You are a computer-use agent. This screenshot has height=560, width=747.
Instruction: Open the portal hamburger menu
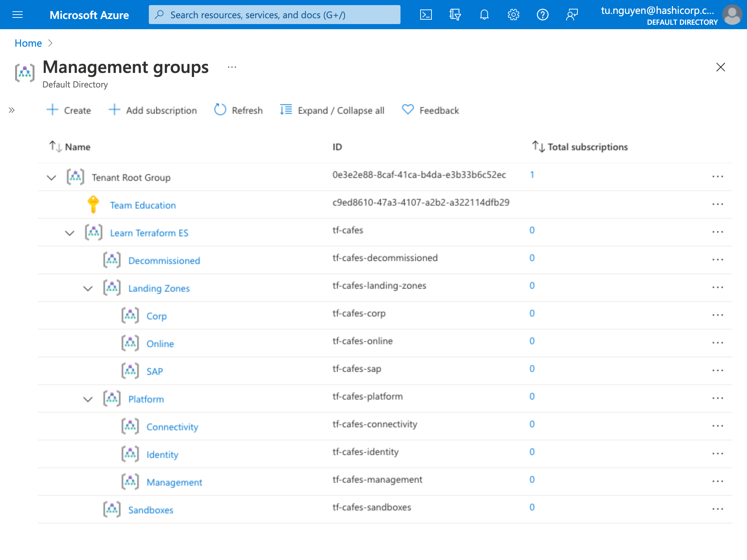(x=18, y=15)
